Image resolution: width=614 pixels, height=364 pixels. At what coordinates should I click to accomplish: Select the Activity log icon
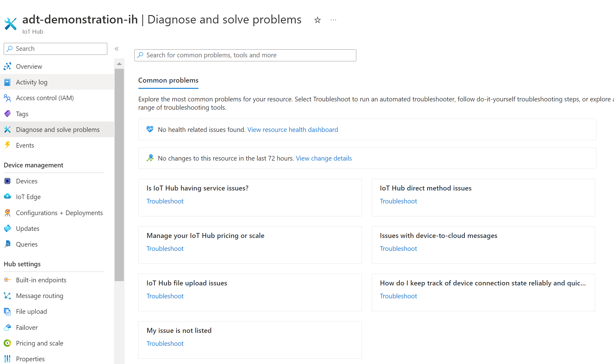(x=7, y=82)
